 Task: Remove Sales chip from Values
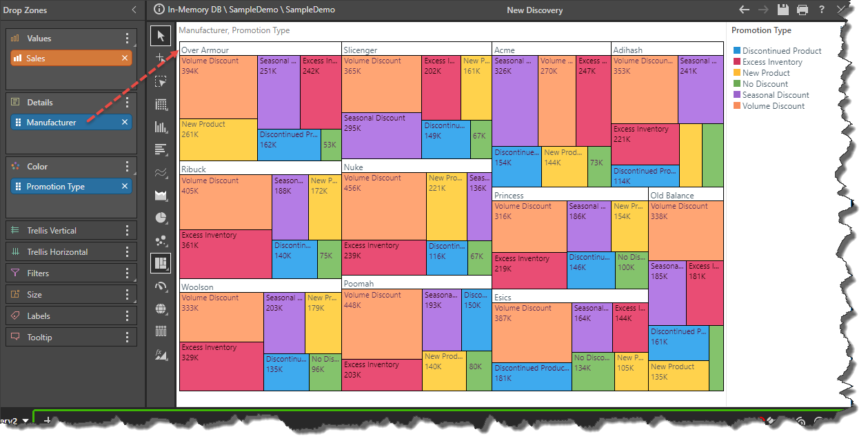pos(125,59)
